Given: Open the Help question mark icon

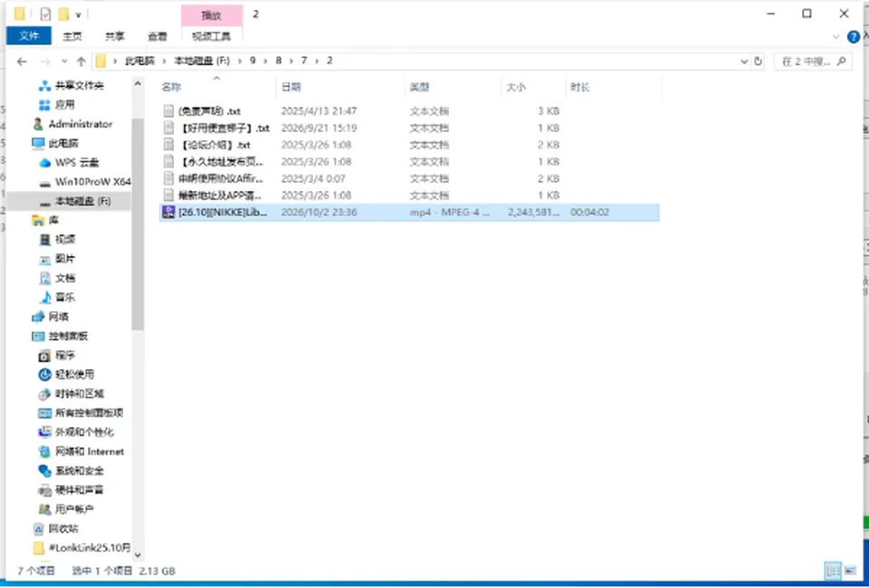Looking at the screenshot, I should click(854, 37).
